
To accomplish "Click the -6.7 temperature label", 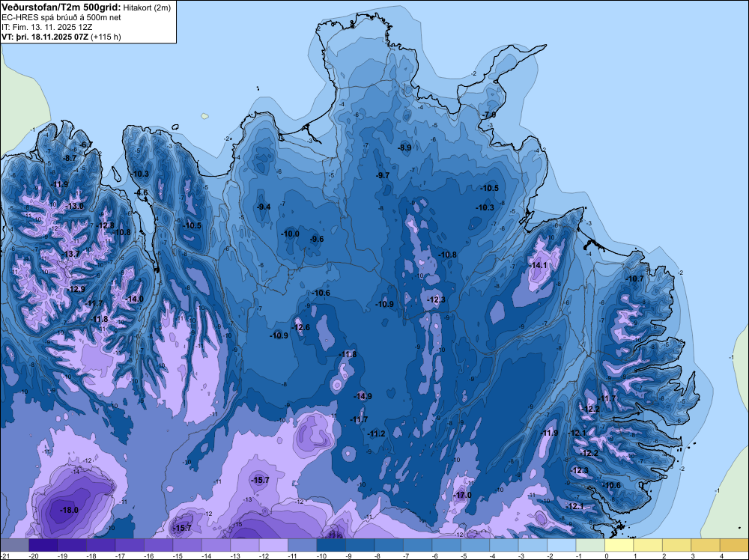I will click(86, 144).
